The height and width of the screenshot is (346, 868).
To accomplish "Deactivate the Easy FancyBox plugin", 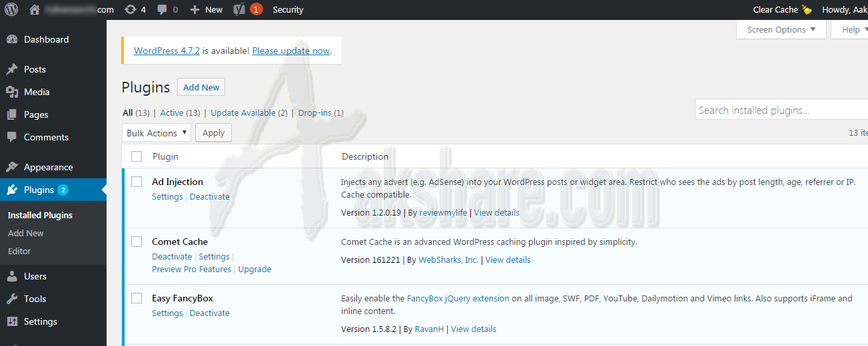I will pyautogui.click(x=210, y=313).
